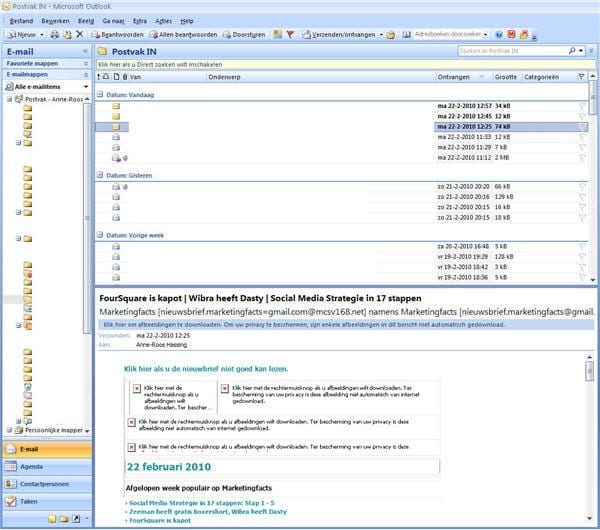This screenshot has height=530, width=600.
Task: Sort by Categorieën column header
Action: [x=549, y=77]
